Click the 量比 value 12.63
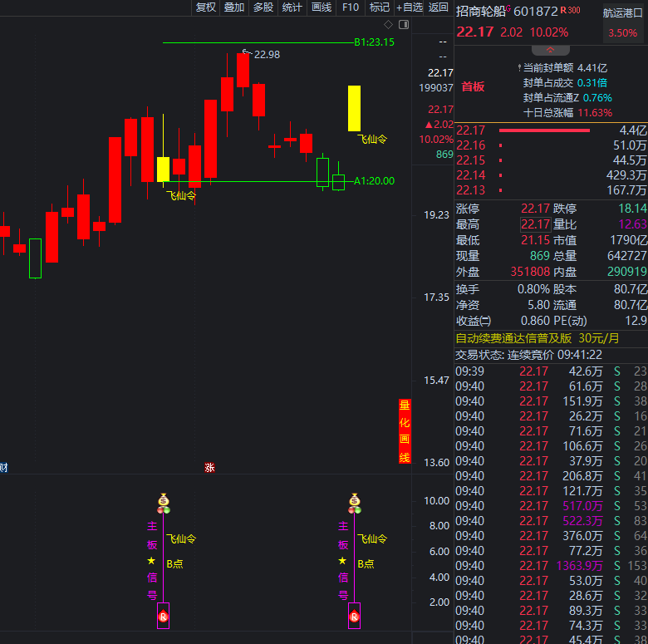648x644 pixels. 633,224
